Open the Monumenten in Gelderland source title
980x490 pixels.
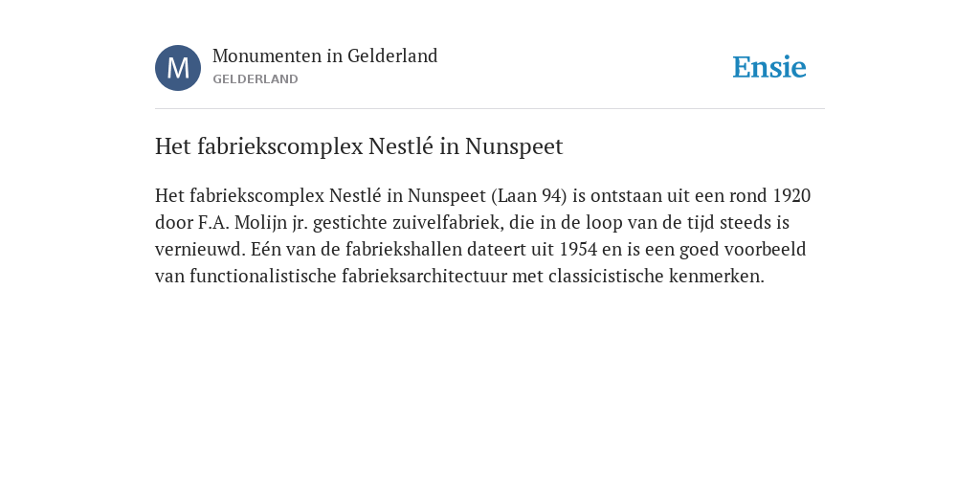point(325,56)
